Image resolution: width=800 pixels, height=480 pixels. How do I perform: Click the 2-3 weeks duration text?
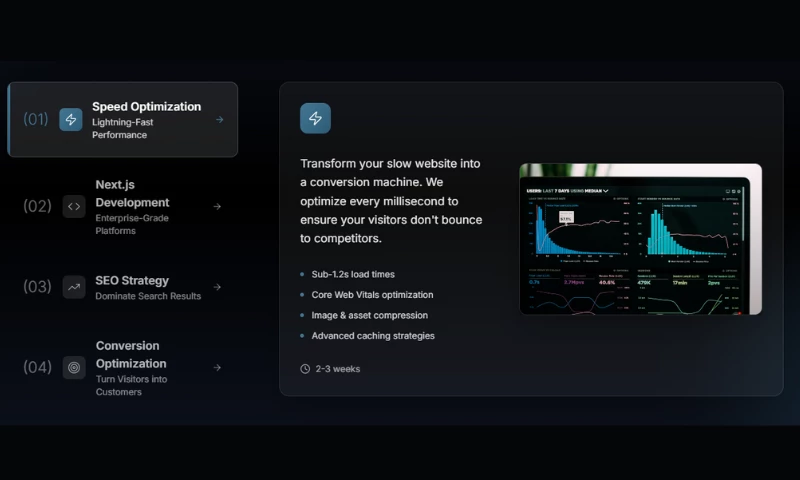click(338, 369)
